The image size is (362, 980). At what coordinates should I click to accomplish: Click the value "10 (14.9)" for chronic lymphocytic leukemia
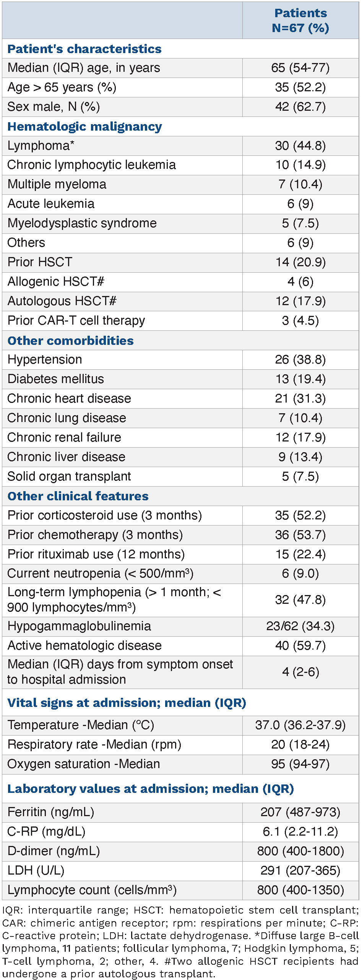click(300, 165)
